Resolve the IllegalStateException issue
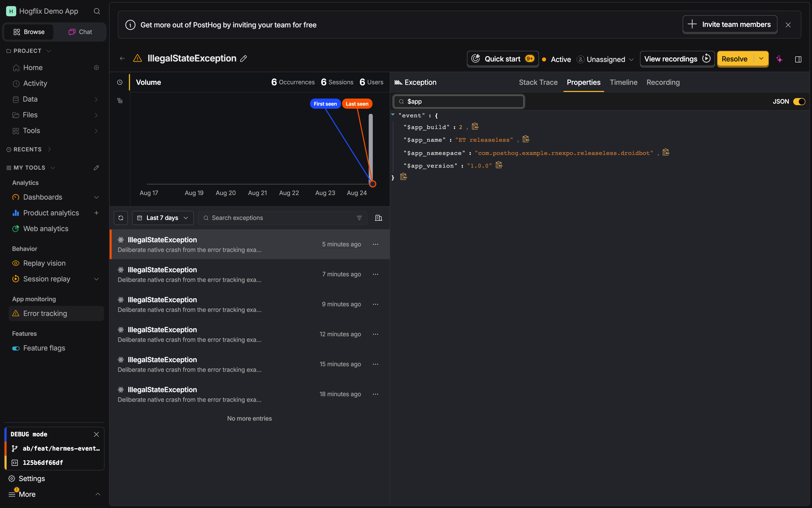 [735, 59]
